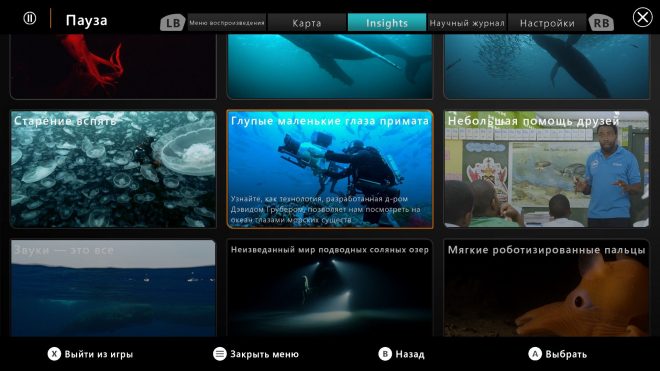
Task: Open the single whale underwater thumbnail
Action: pyautogui.click(x=330, y=67)
